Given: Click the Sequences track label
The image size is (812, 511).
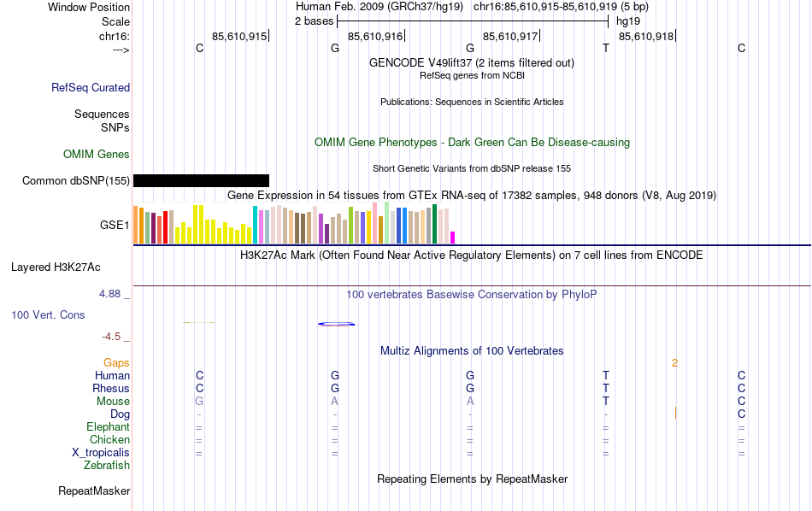Looking at the screenshot, I should [102, 114].
